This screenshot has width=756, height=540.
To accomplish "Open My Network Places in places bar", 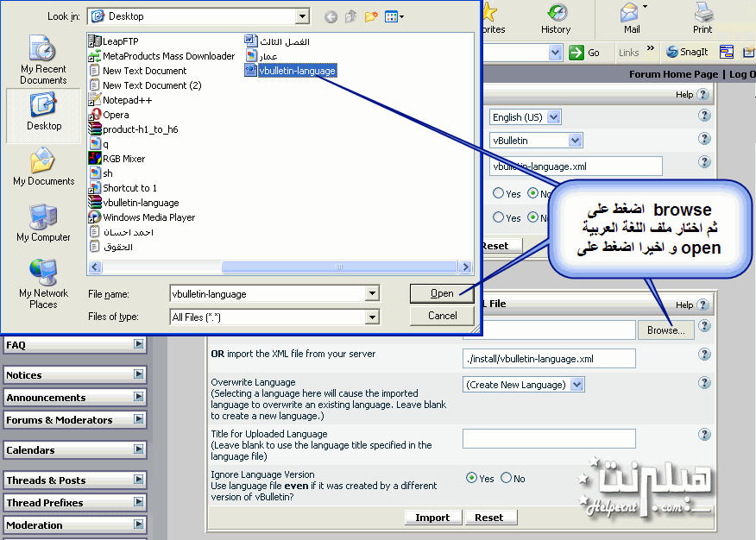I will [43, 284].
